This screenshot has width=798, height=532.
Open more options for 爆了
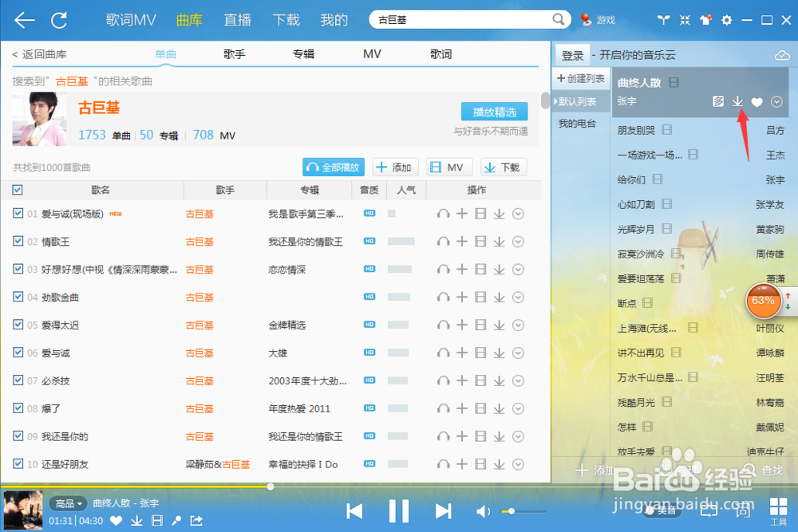click(x=518, y=408)
